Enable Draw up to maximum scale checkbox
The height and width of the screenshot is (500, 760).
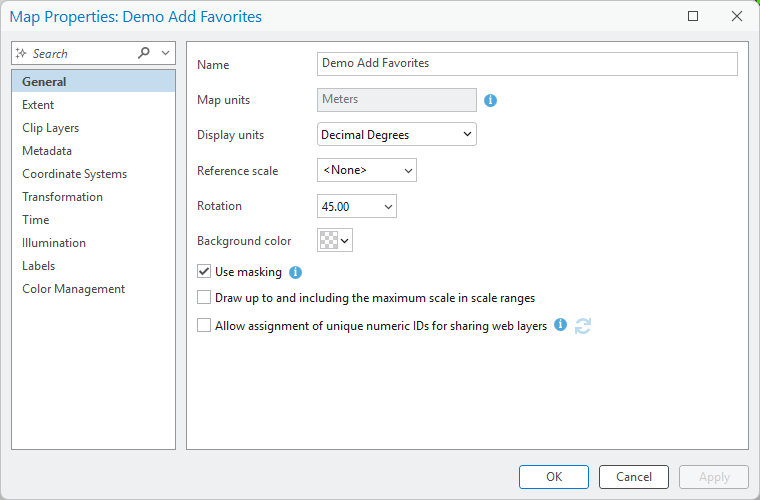coord(204,297)
